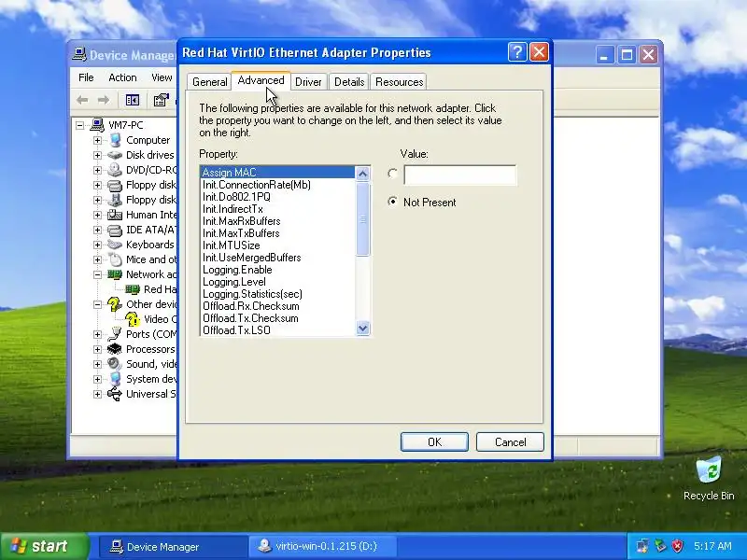
Task: Click property list scroll down arrow
Action: pos(362,329)
